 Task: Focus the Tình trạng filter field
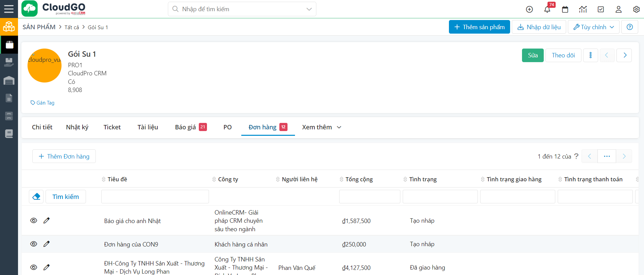440,197
